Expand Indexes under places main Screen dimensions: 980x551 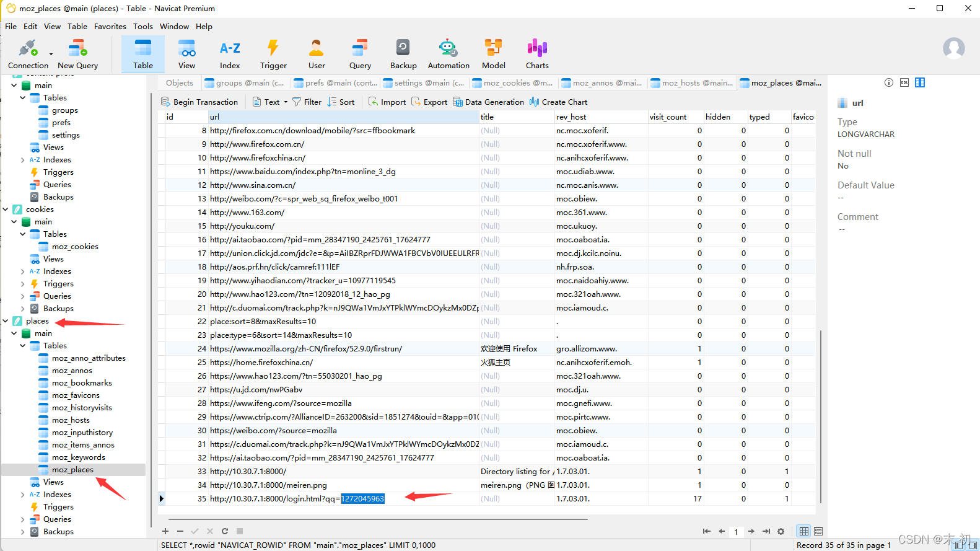tap(23, 494)
